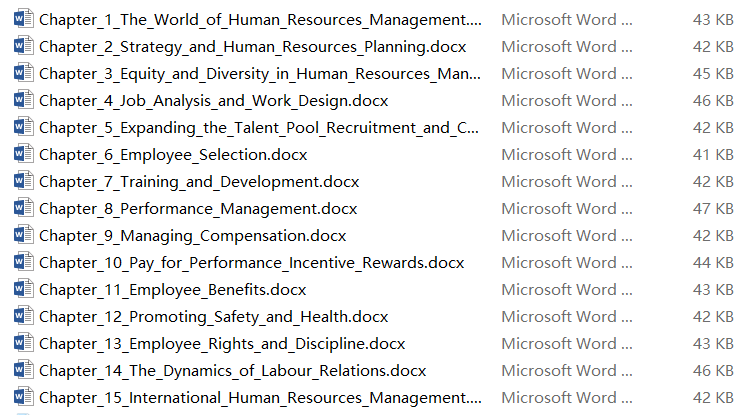Viewport: 748px width, 415px height.
Task: Click Word icon beside Chapter_2 Strategy file
Action: click(x=23, y=46)
